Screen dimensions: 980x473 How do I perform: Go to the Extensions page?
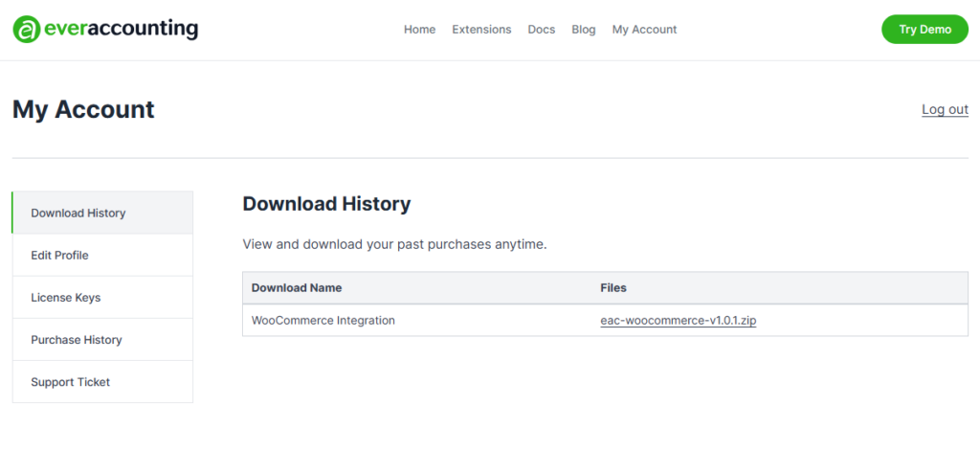point(481,30)
